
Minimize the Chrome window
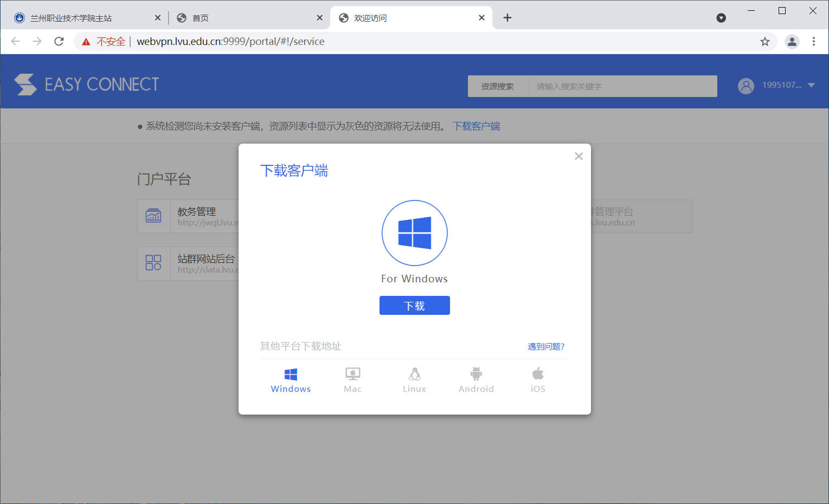pos(751,11)
